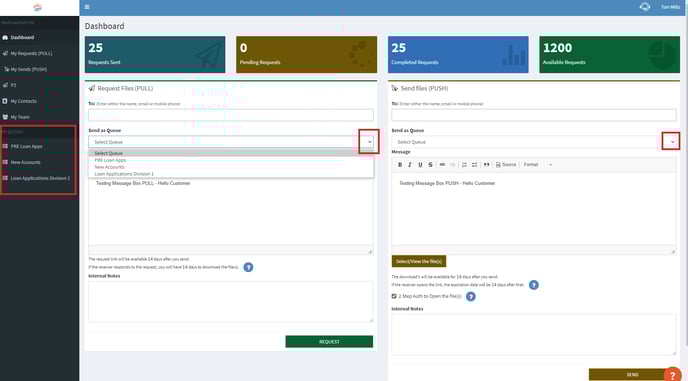This screenshot has width=688, height=381.
Task: Apply underline formatting in message toolbar
Action: tap(420, 165)
